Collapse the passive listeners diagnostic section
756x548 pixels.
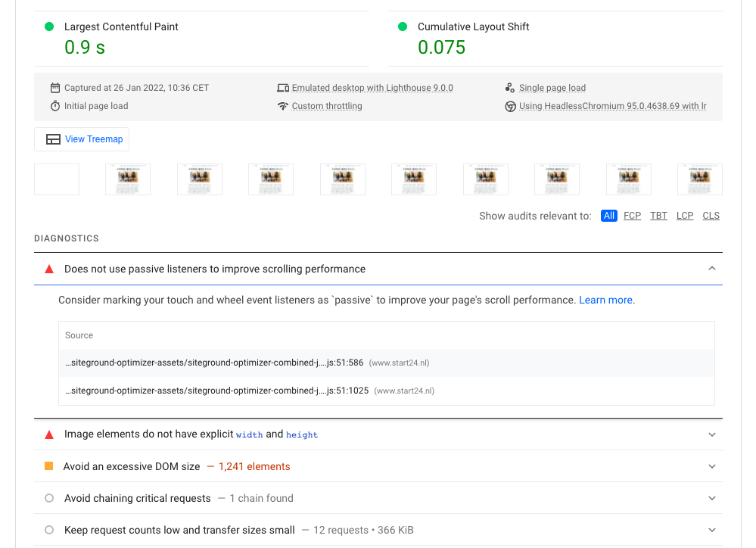pos(711,269)
